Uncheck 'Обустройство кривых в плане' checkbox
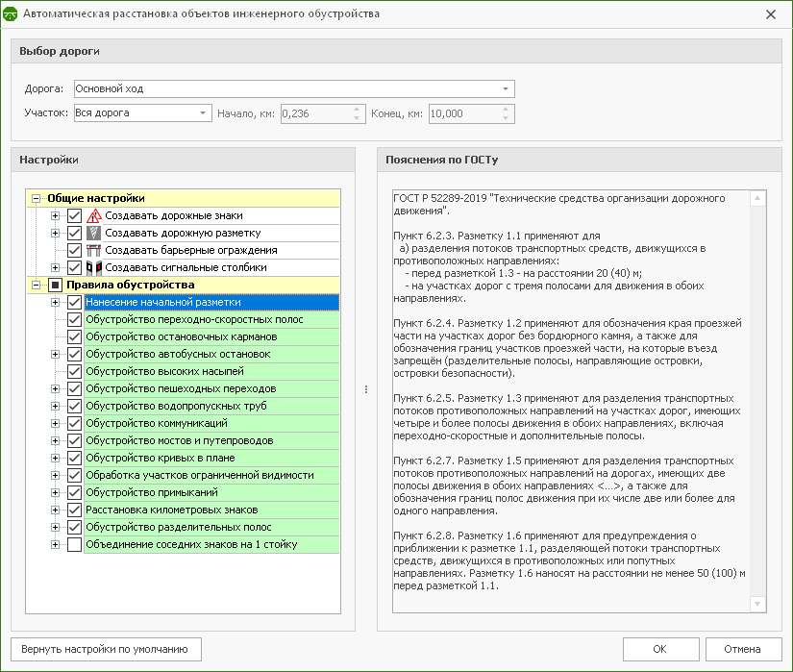Screen dimensions: 793x672 74,459
